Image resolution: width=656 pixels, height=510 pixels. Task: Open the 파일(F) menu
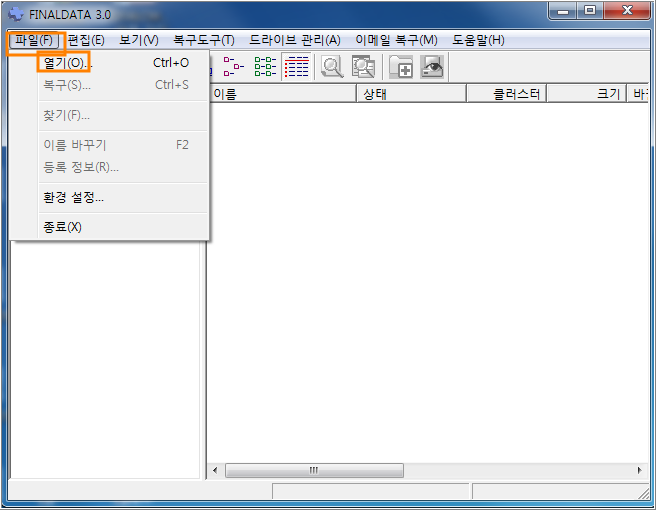pos(34,41)
